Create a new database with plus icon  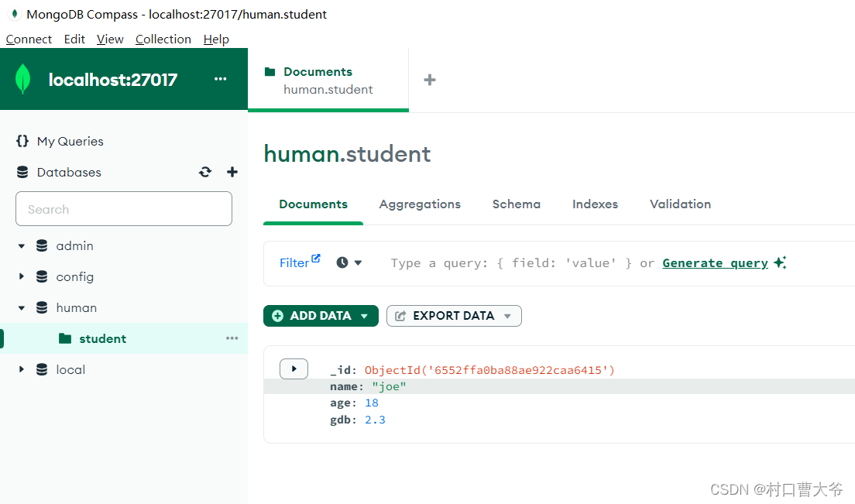click(232, 172)
